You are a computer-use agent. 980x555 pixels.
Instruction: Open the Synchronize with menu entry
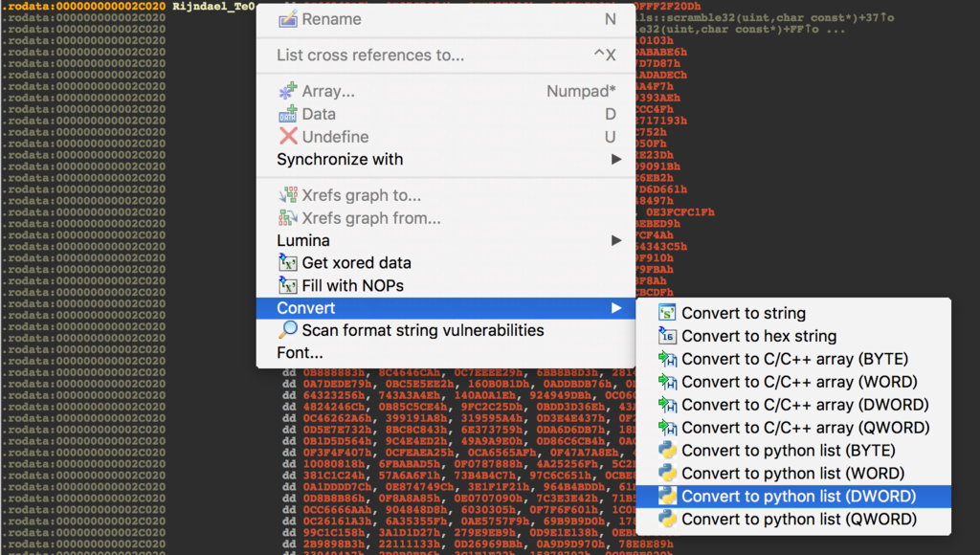446,160
